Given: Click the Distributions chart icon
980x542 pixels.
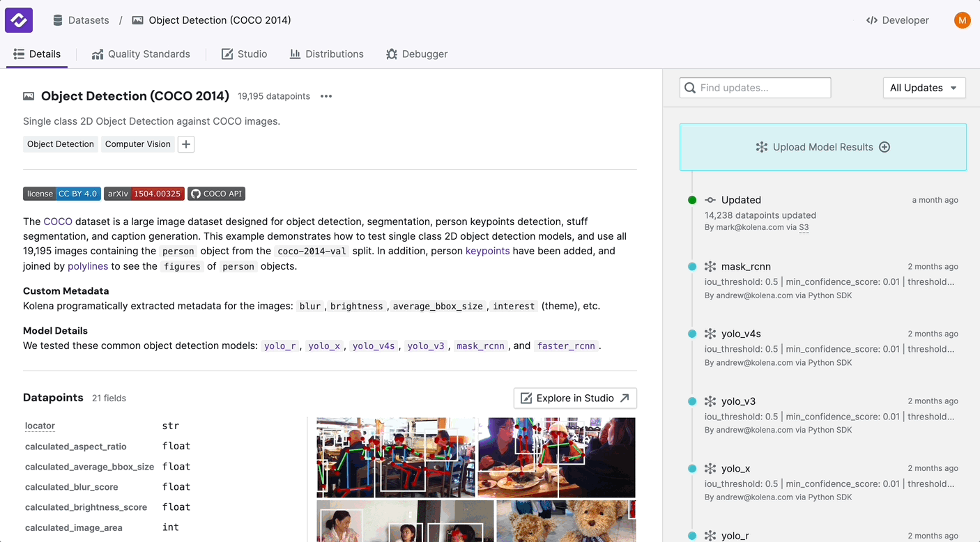Looking at the screenshot, I should pyautogui.click(x=296, y=54).
